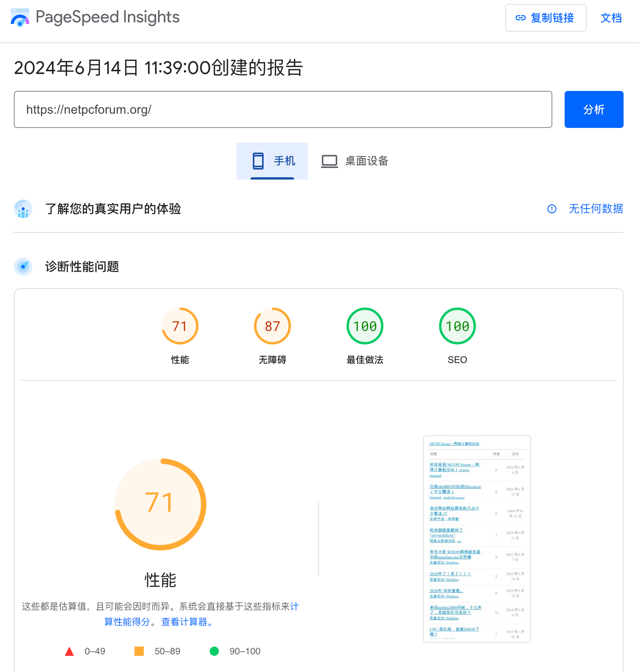Select the accessibility score gauge 87
The image size is (639, 672).
272,326
